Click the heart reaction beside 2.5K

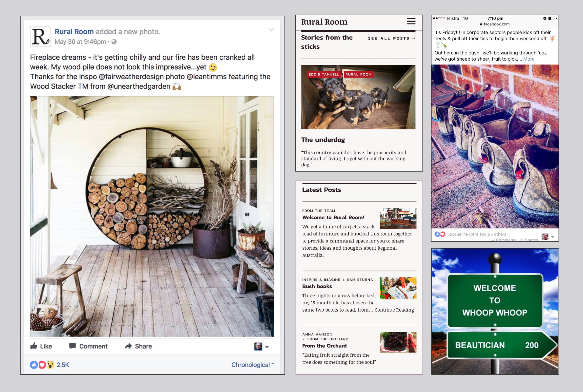click(42, 365)
